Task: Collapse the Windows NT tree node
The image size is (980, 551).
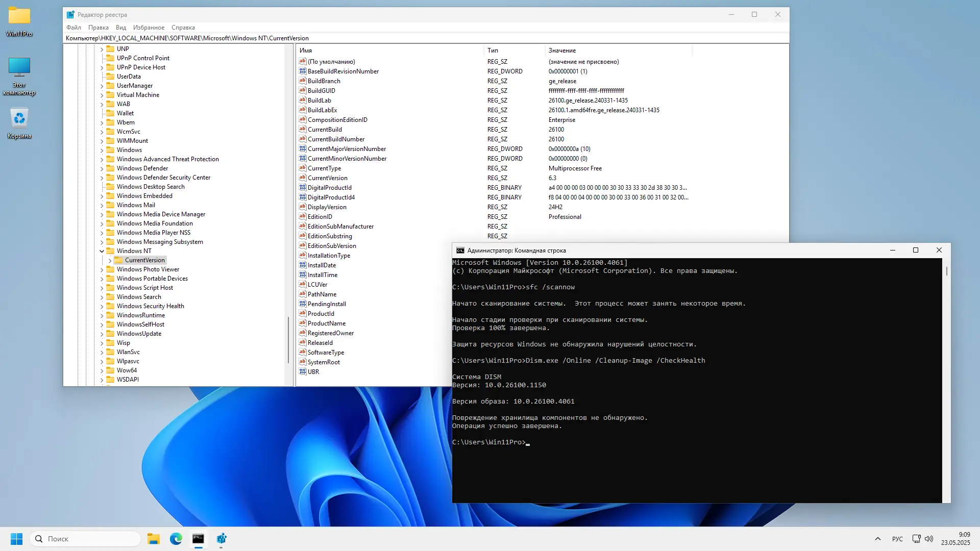Action: tap(102, 251)
